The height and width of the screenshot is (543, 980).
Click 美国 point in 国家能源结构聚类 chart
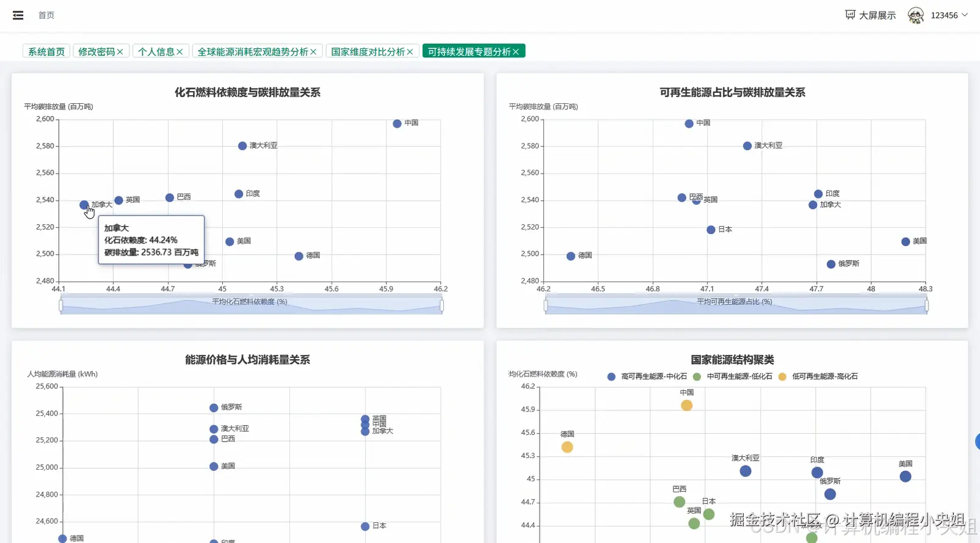coord(906,476)
